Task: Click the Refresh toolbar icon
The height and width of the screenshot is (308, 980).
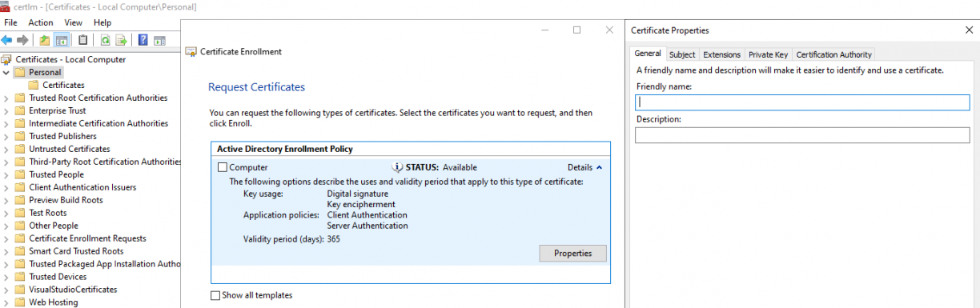Action: [x=106, y=40]
